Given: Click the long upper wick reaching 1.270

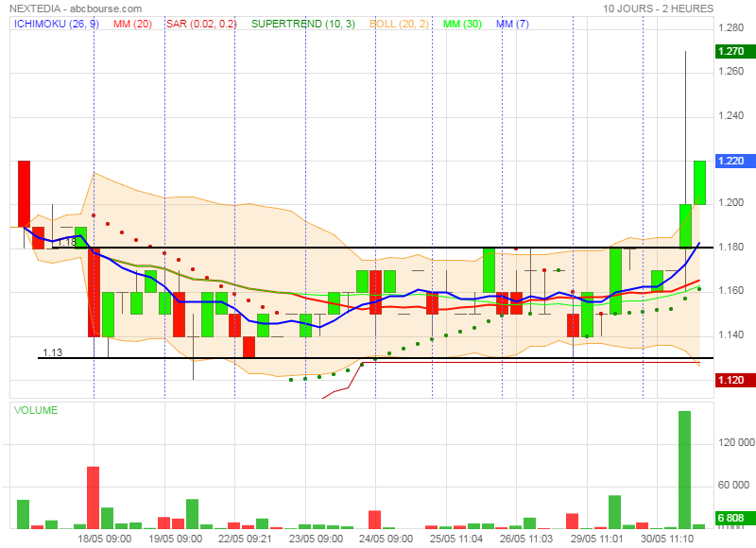Looking at the screenshot, I should coord(686,128).
